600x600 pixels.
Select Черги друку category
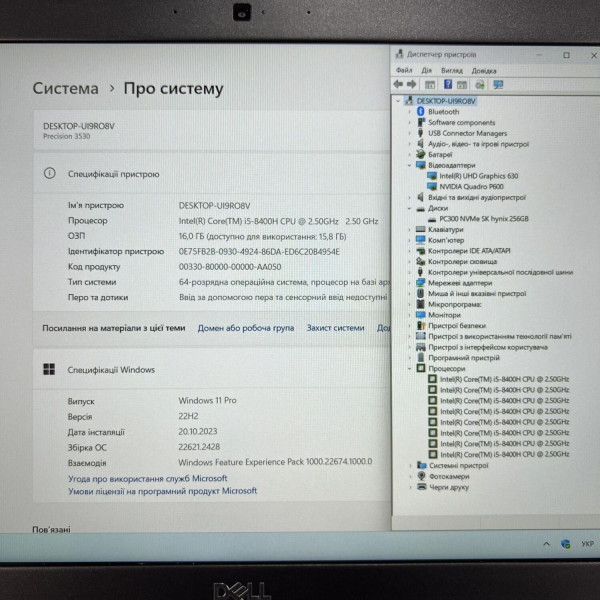pyautogui.click(x=448, y=487)
